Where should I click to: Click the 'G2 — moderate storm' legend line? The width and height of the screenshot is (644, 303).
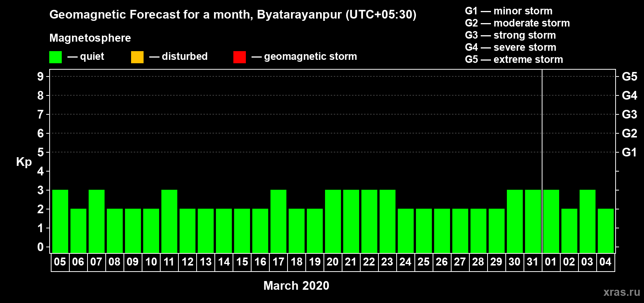point(517,23)
